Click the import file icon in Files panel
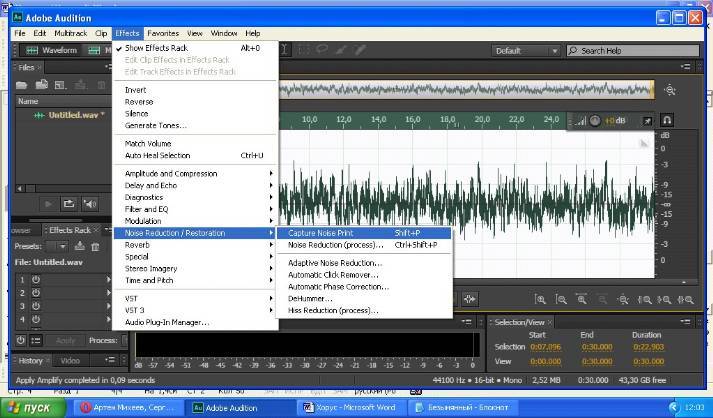Screen dimensions: 713x418 (41, 85)
